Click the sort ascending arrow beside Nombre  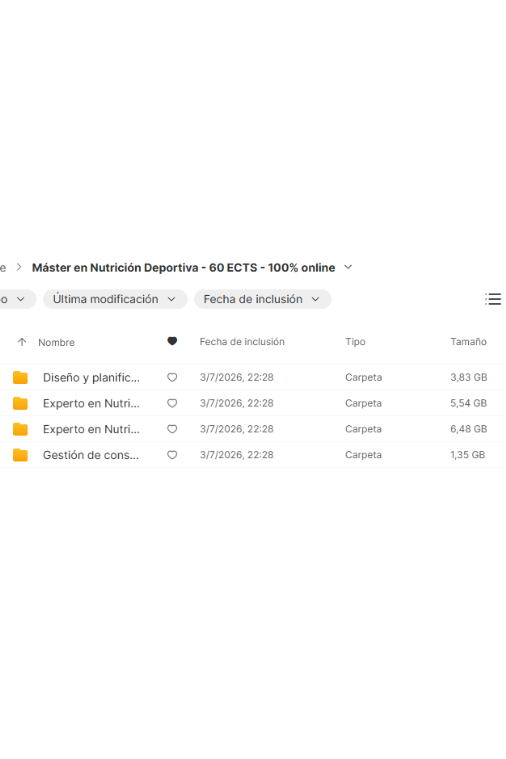pos(22,342)
